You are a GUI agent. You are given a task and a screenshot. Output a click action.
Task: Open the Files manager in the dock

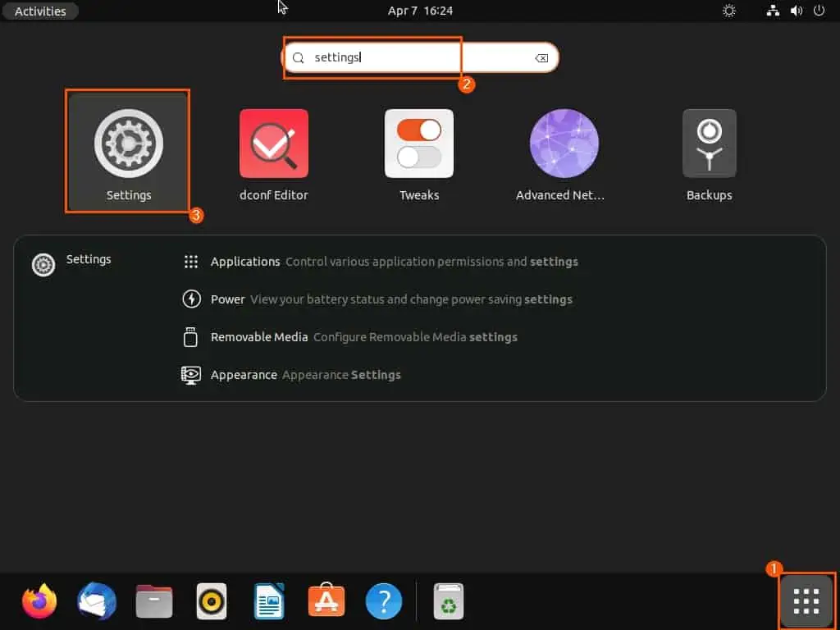point(153,601)
